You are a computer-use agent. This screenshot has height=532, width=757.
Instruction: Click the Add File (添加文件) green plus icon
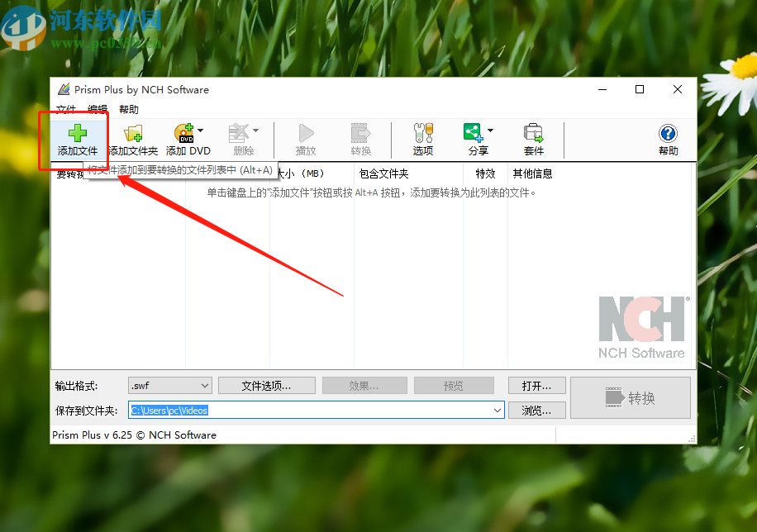77,133
